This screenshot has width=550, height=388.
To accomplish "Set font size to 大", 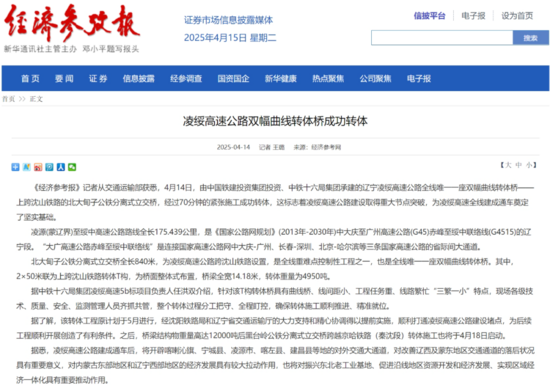I will (x=508, y=165).
